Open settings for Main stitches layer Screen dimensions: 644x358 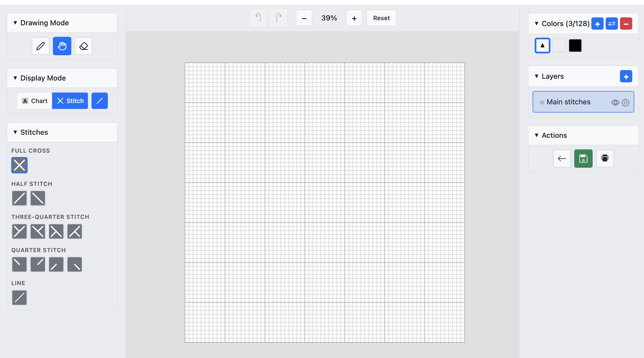tap(626, 103)
